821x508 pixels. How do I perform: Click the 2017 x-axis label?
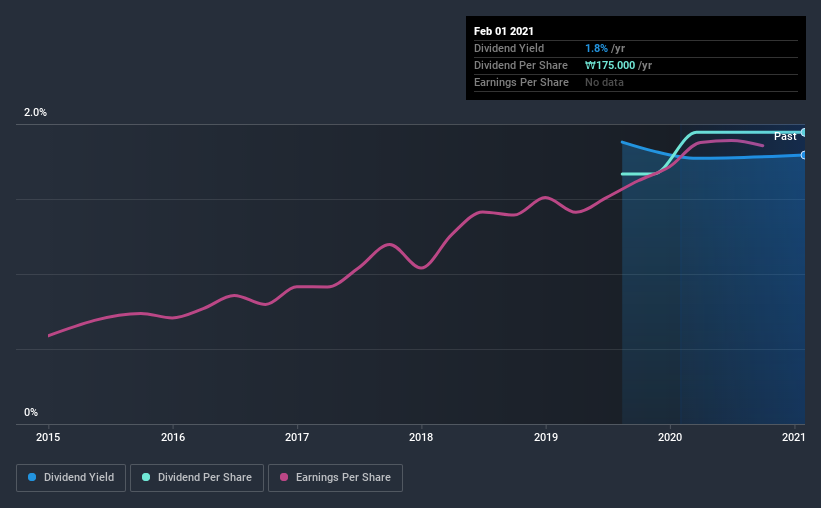pos(297,437)
